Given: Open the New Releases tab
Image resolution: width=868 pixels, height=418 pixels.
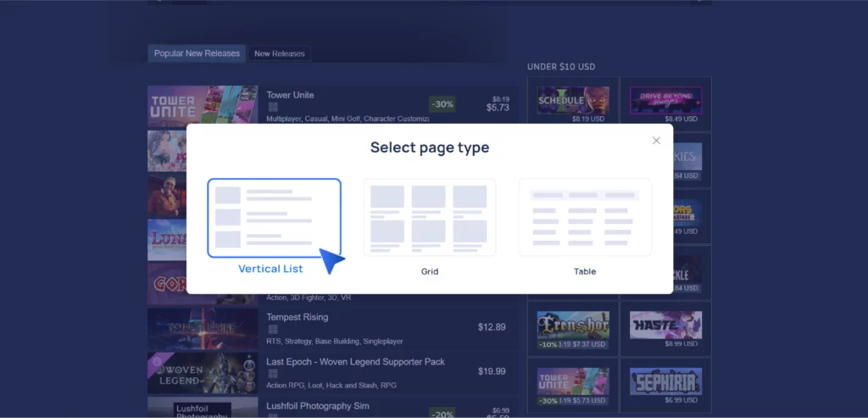Looking at the screenshot, I should pos(279,54).
